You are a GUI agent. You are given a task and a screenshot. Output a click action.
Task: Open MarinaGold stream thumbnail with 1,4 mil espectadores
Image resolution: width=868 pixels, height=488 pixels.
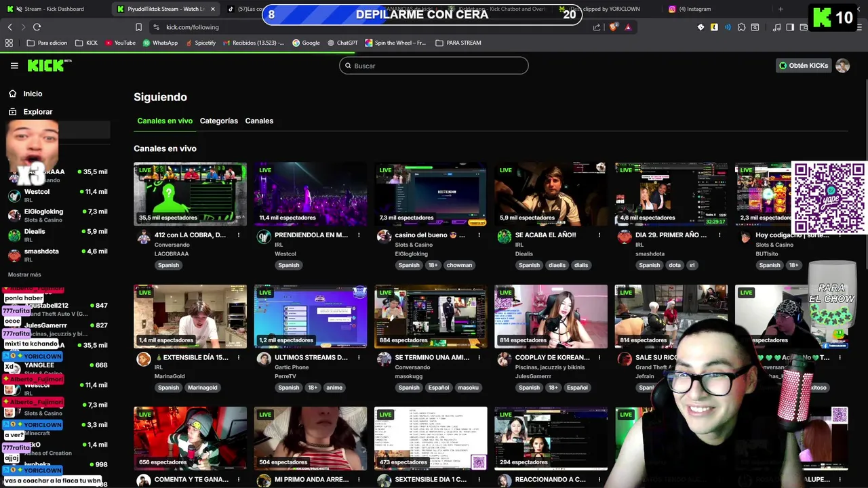tap(190, 316)
